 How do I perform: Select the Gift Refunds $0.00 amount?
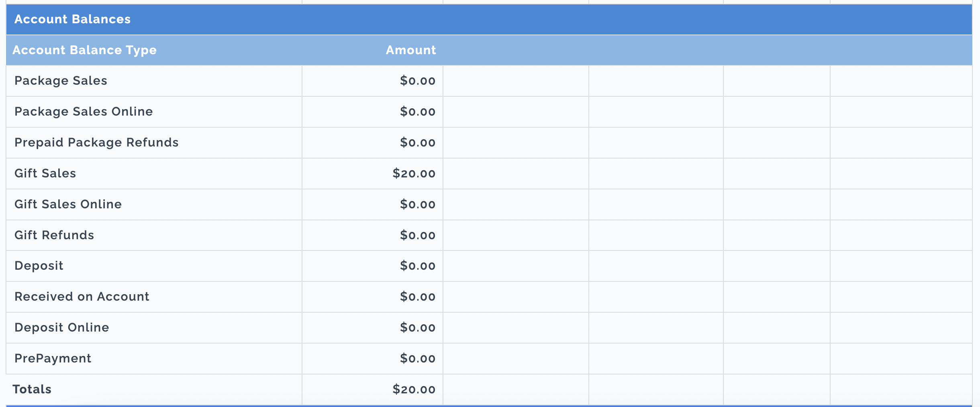tap(417, 235)
